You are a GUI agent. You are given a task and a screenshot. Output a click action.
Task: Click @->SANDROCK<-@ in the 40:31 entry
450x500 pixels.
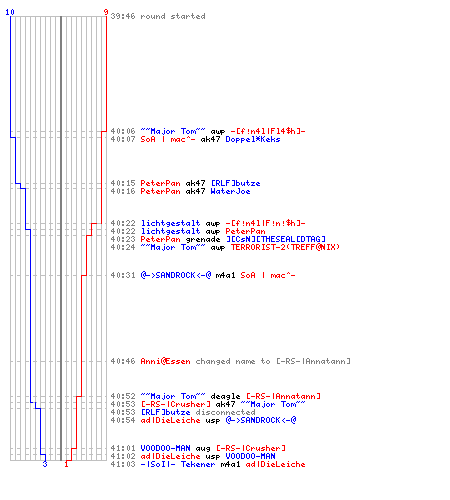tap(176, 275)
